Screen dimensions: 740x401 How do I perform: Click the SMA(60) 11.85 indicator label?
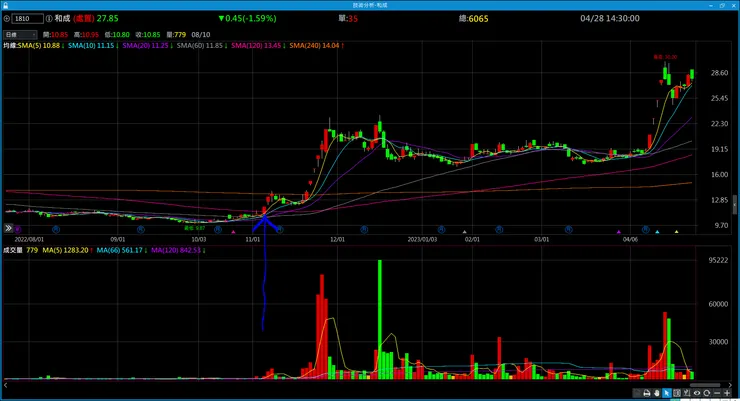[202, 46]
